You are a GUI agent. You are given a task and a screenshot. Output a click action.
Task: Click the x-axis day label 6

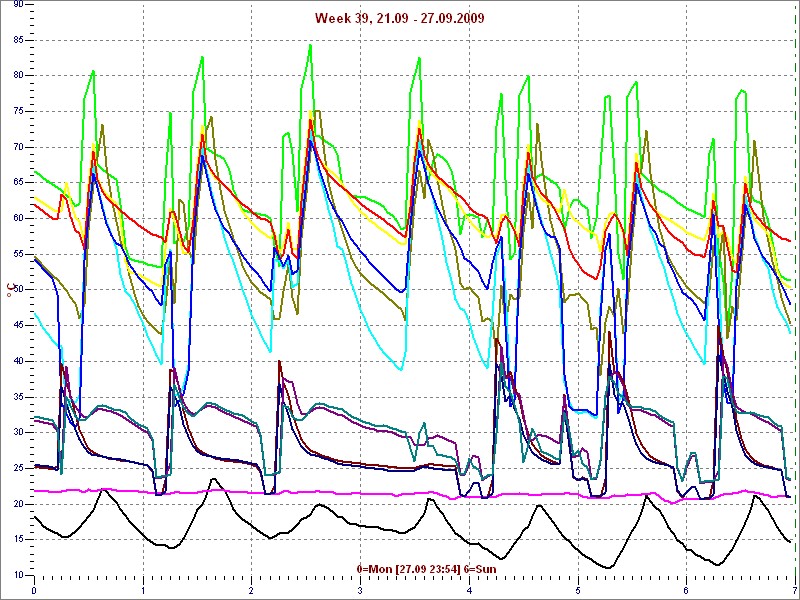686,591
